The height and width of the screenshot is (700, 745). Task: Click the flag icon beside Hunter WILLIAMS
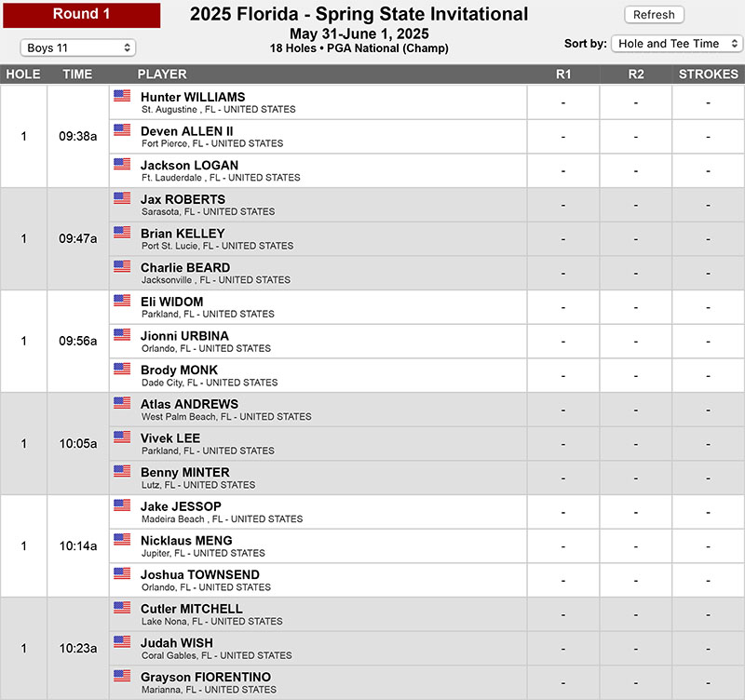[x=122, y=96]
